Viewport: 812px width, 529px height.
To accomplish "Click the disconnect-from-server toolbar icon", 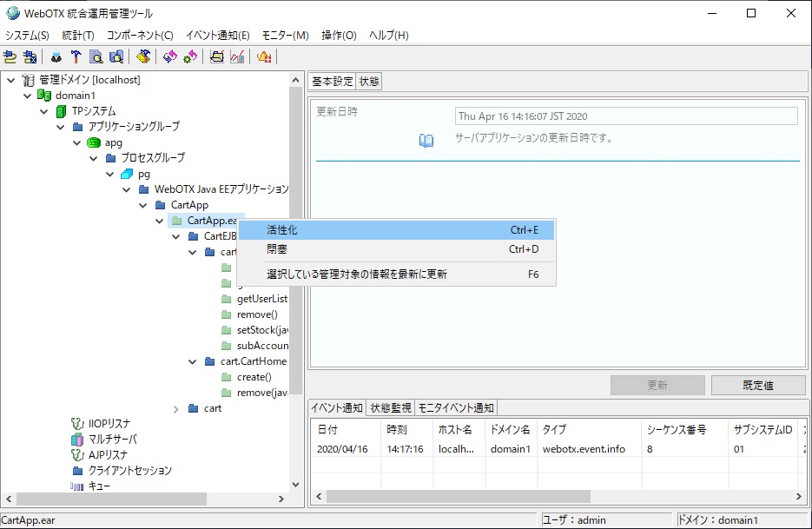I will pos(30,57).
